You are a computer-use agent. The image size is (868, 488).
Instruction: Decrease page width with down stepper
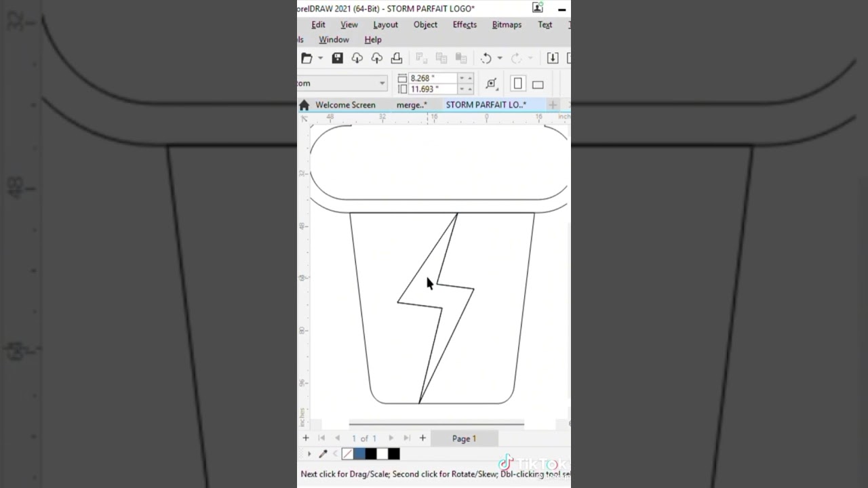(x=462, y=78)
